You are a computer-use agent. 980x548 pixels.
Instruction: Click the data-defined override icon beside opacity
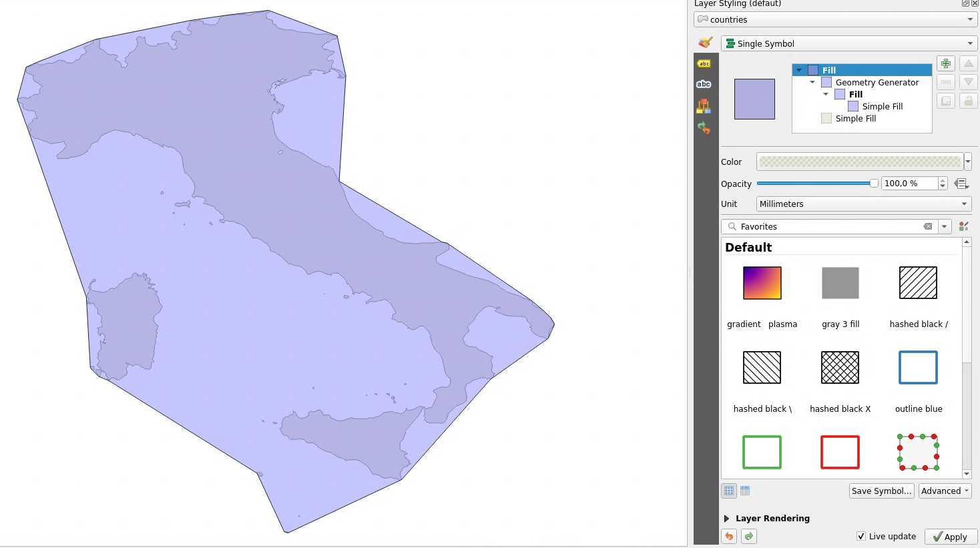tap(961, 184)
